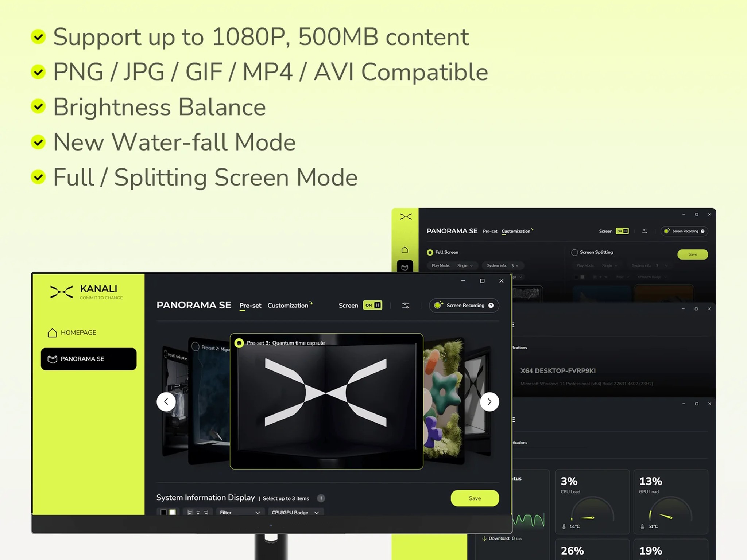
Task: Click the home icon in the back window sidebar
Action: [x=405, y=250]
